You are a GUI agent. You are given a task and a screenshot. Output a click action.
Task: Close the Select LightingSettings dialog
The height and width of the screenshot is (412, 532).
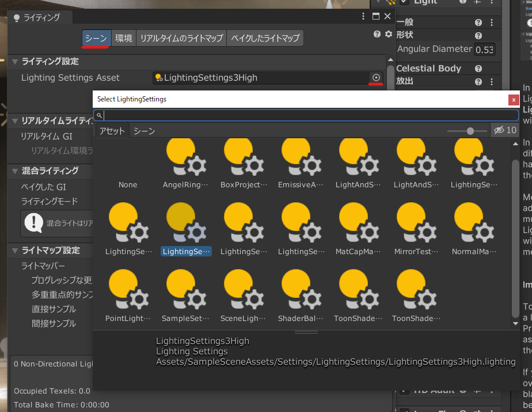pos(513,99)
